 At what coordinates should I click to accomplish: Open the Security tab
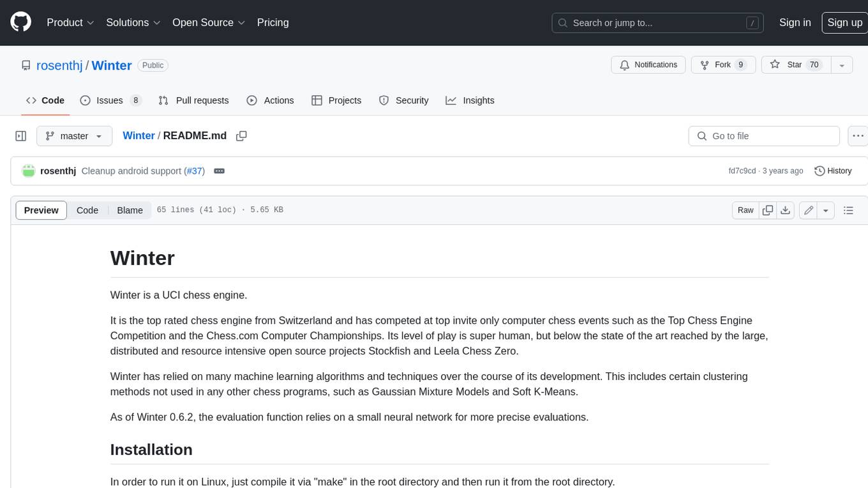tap(403, 100)
